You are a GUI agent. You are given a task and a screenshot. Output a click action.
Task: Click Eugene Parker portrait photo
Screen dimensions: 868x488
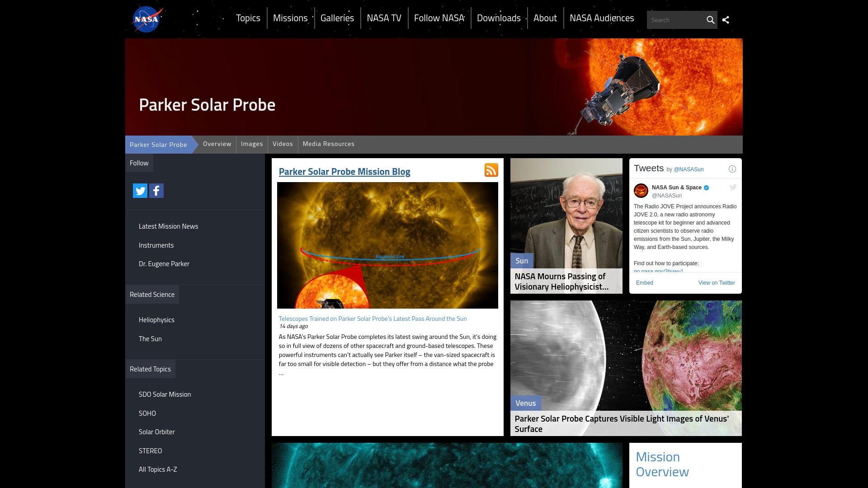pyautogui.click(x=566, y=212)
